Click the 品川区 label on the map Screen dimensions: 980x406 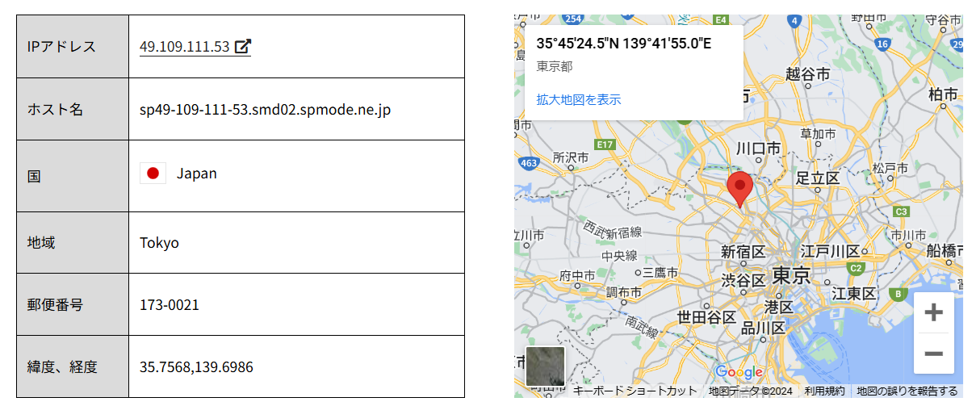(763, 328)
